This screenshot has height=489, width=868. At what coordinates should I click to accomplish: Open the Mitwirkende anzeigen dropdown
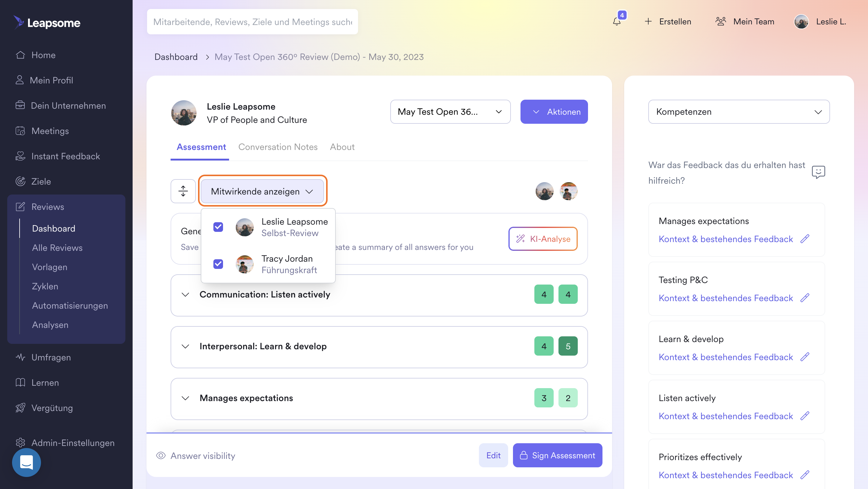(262, 191)
